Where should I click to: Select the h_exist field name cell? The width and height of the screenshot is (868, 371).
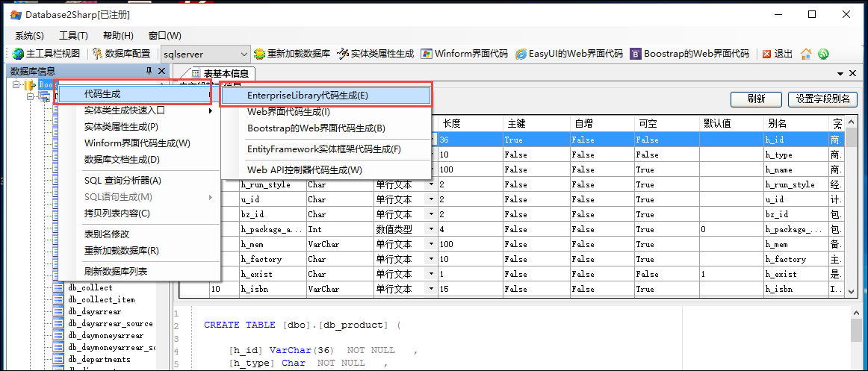pyautogui.click(x=273, y=274)
